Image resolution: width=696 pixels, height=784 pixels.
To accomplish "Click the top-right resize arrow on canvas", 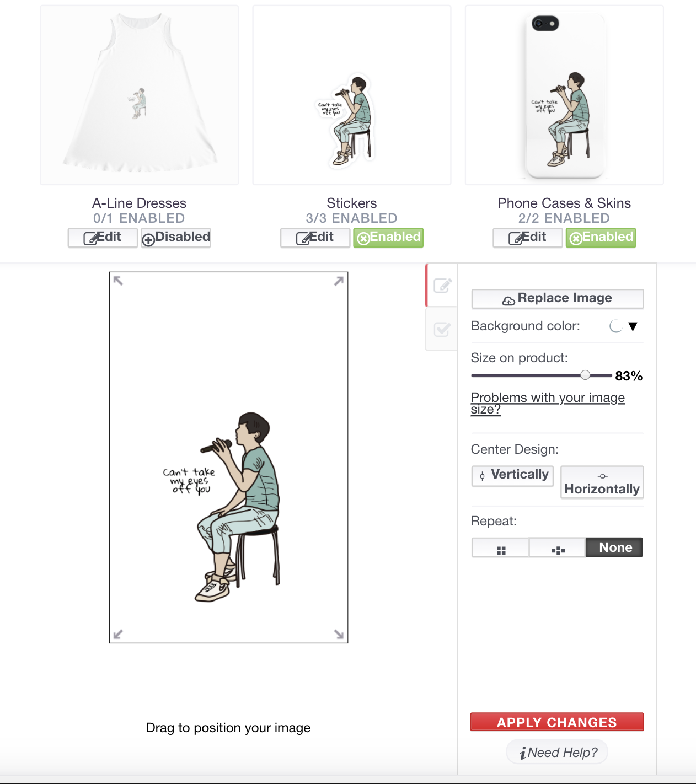I will point(339,281).
